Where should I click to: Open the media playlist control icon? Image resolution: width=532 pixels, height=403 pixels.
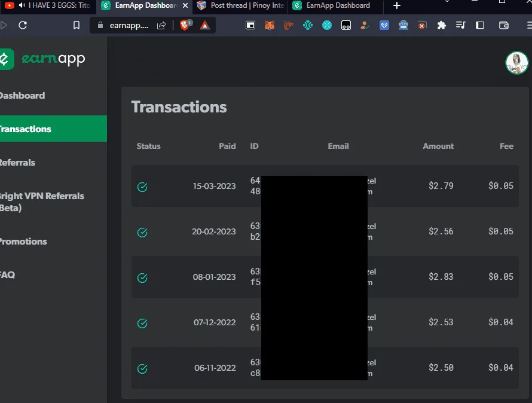(x=460, y=25)
